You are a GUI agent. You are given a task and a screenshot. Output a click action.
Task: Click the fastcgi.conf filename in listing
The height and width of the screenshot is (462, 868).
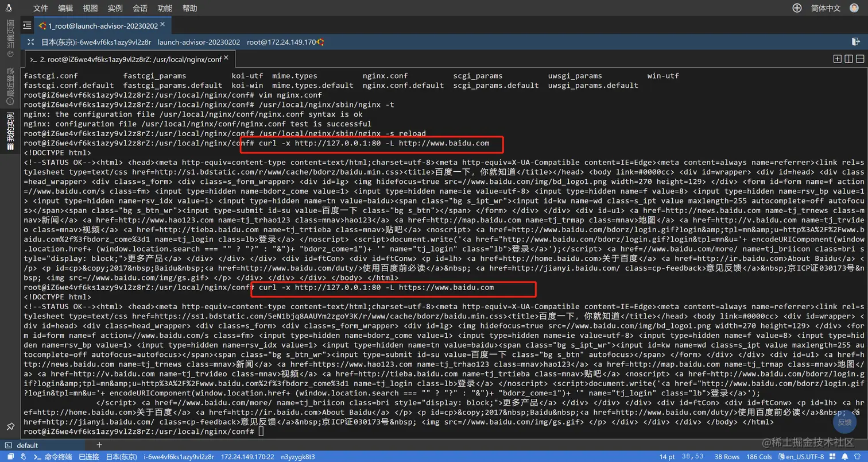pyautogui.click(x=51, y=76)
